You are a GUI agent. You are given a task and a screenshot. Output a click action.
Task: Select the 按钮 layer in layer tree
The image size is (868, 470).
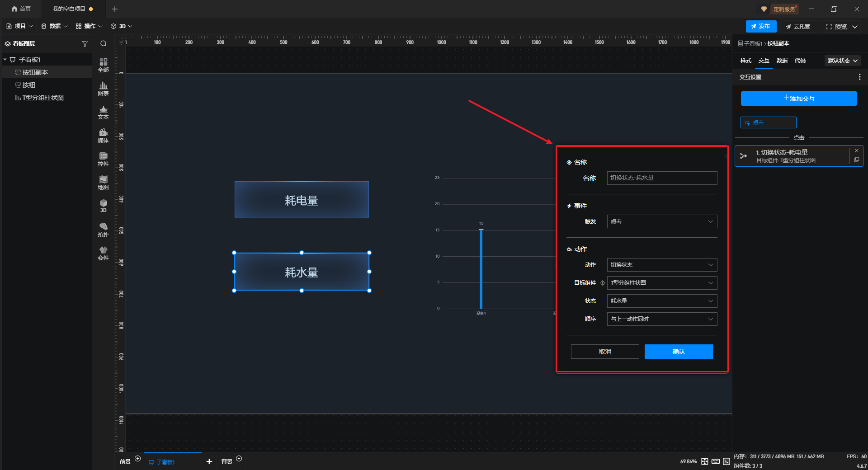pos(29,85)
